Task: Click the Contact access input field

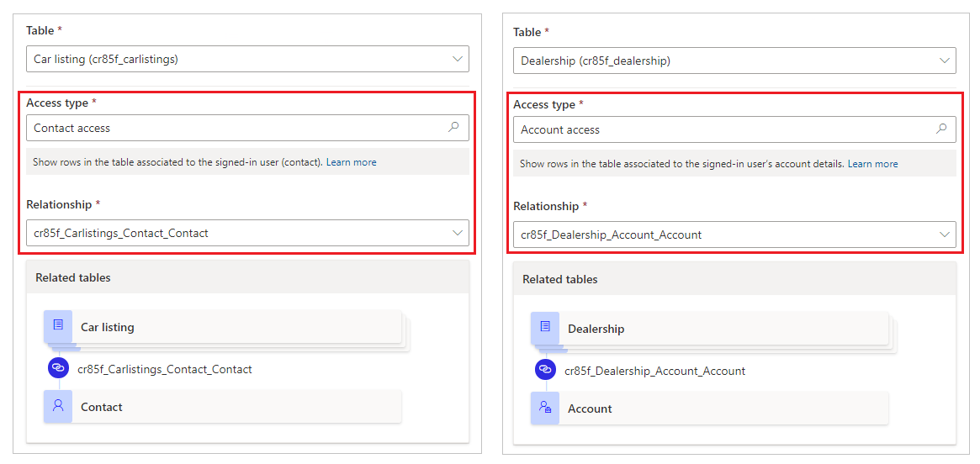Action: pos(247,128)
